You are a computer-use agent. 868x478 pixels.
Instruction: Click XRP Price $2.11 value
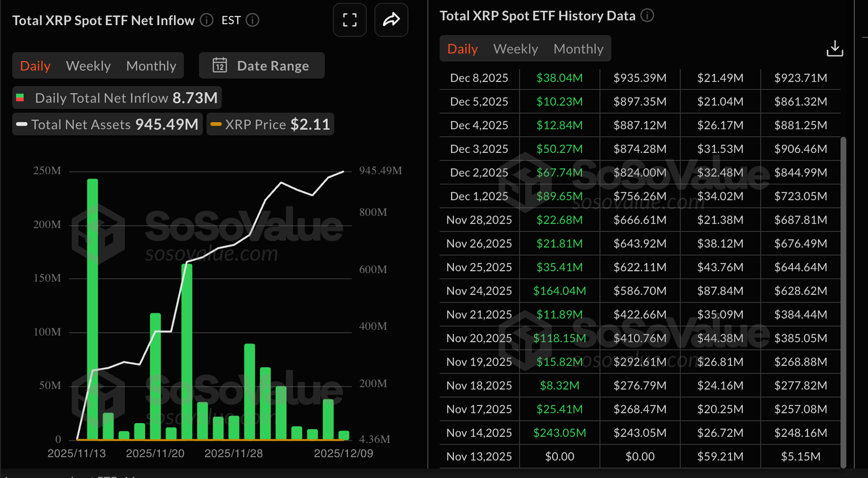coord(310,124)
